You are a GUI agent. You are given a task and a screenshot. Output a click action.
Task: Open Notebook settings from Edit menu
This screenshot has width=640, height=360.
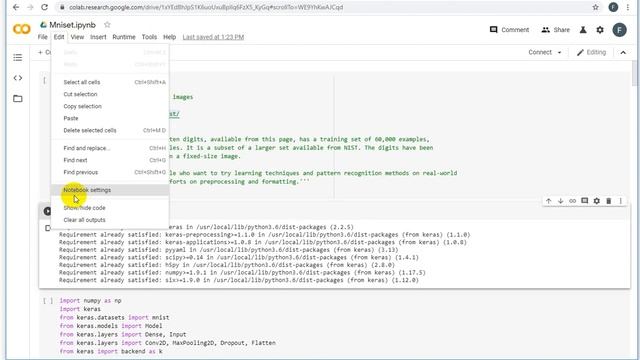point(110,190)
